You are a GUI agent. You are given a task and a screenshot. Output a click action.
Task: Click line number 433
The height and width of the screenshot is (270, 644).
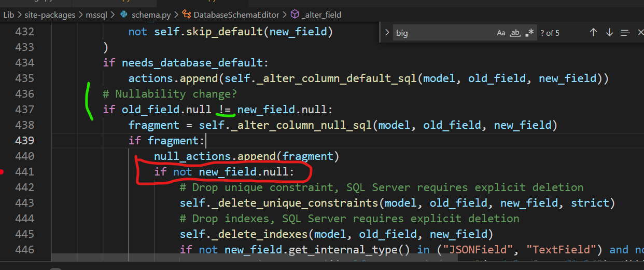click(x=24, y=47)
